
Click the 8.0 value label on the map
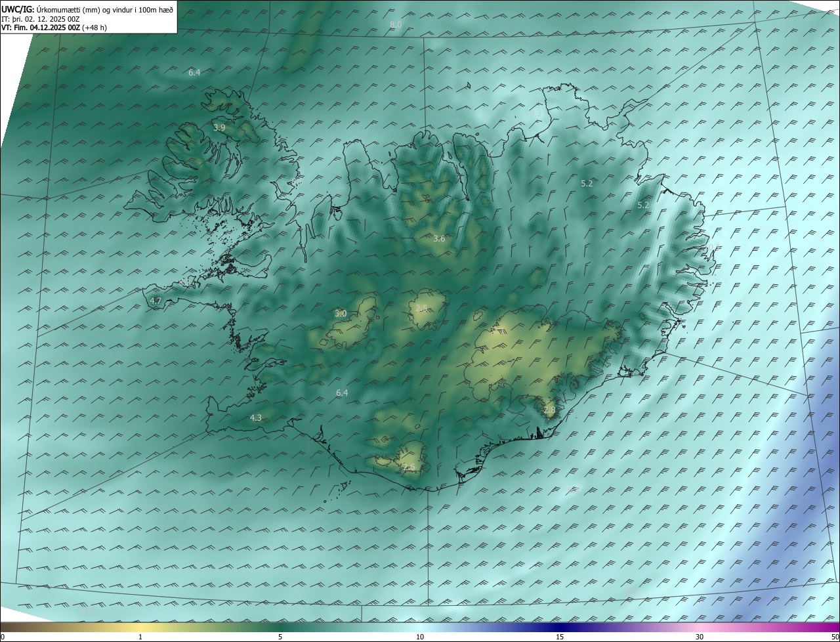click(396, 25)
